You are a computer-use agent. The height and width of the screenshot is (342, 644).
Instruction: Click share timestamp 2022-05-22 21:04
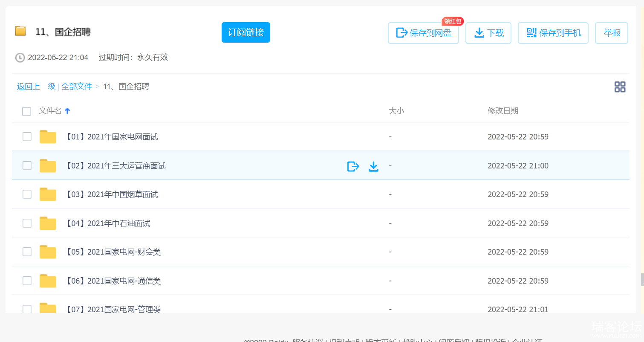58,58
